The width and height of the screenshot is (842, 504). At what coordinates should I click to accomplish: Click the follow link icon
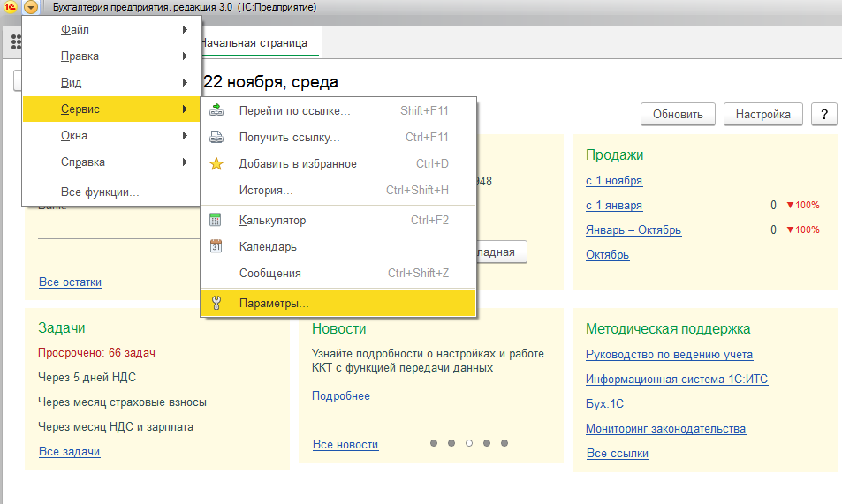pyautogui.click(x=216, y=110)
